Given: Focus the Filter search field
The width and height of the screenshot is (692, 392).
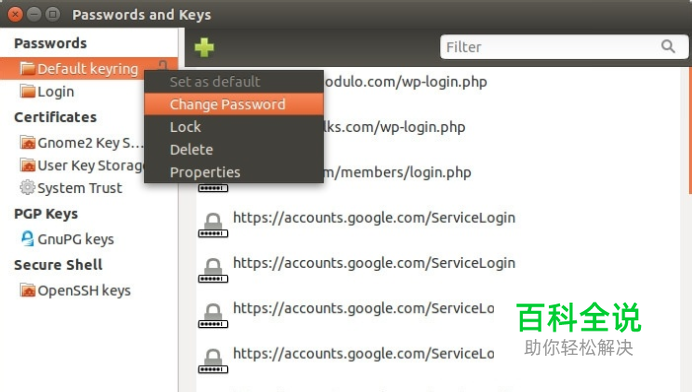Looking at the screenshot, I should [564, 47].
